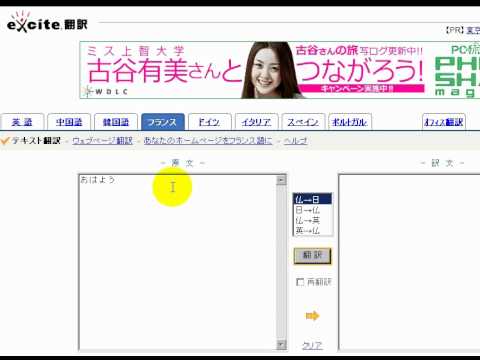This screenshot has height=360, width=480.
Task: Open the 中国語 tab
Action: pos(69,122)
